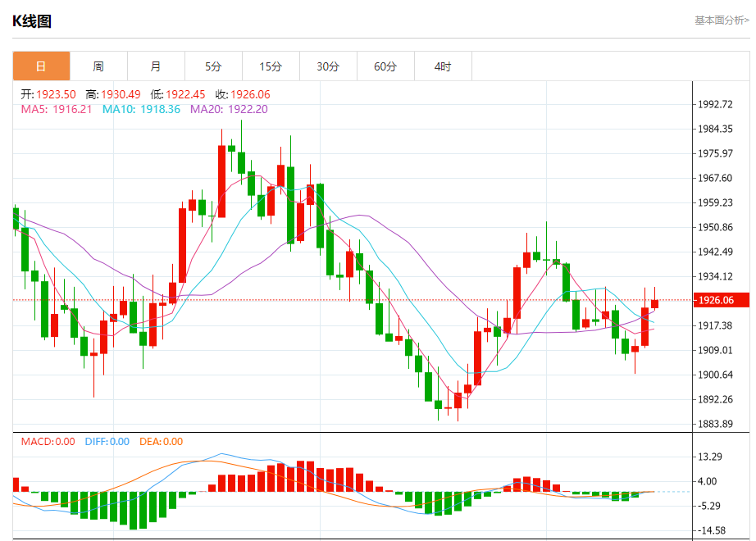The width and height of the screenshot is (756, 541).
Task: Click the 1883.89 price axis label
Action: click(716, 425)
